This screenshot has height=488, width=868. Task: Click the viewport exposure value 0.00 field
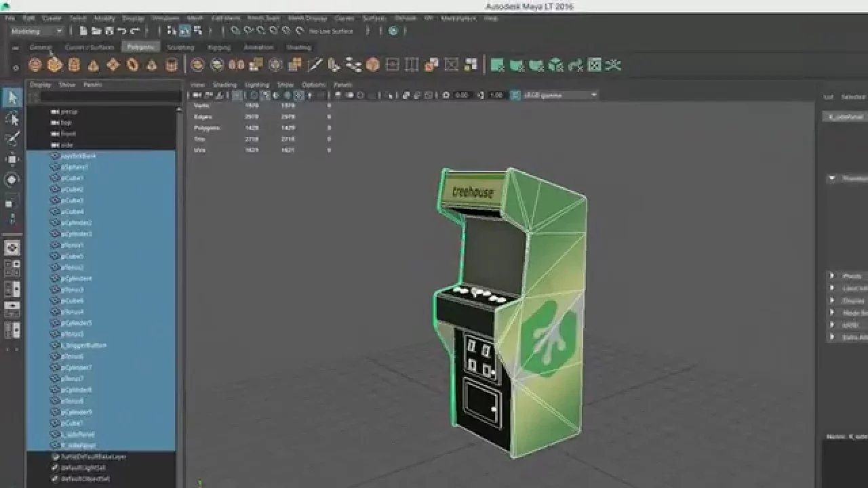[x=462, y=96]
